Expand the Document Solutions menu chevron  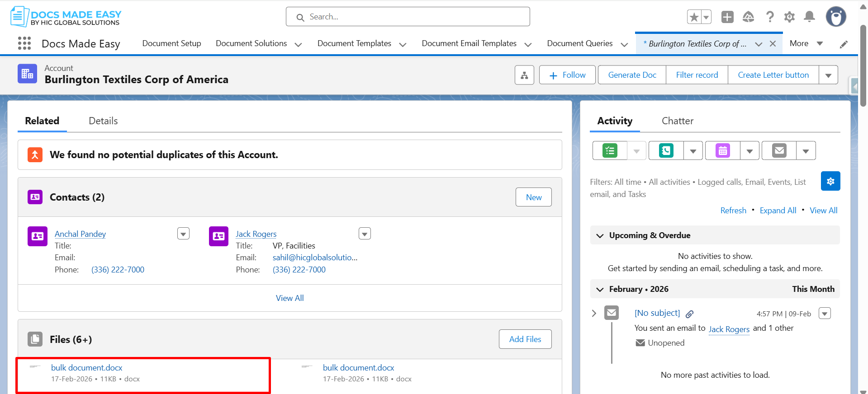click(x=298, y=44)
